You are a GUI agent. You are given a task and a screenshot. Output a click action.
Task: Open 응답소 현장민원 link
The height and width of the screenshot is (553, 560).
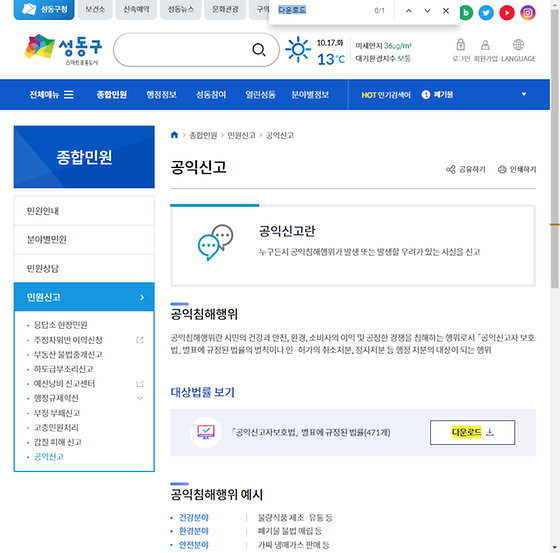point(60,325)
